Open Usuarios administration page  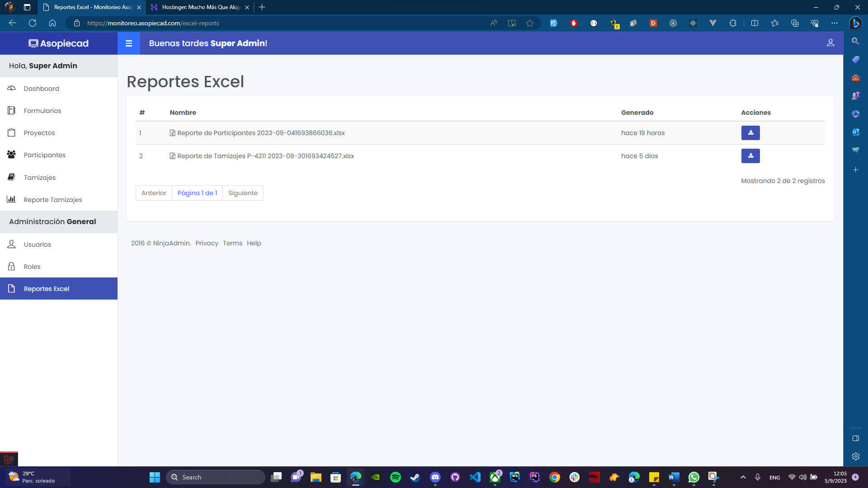[x=37, y=244]
